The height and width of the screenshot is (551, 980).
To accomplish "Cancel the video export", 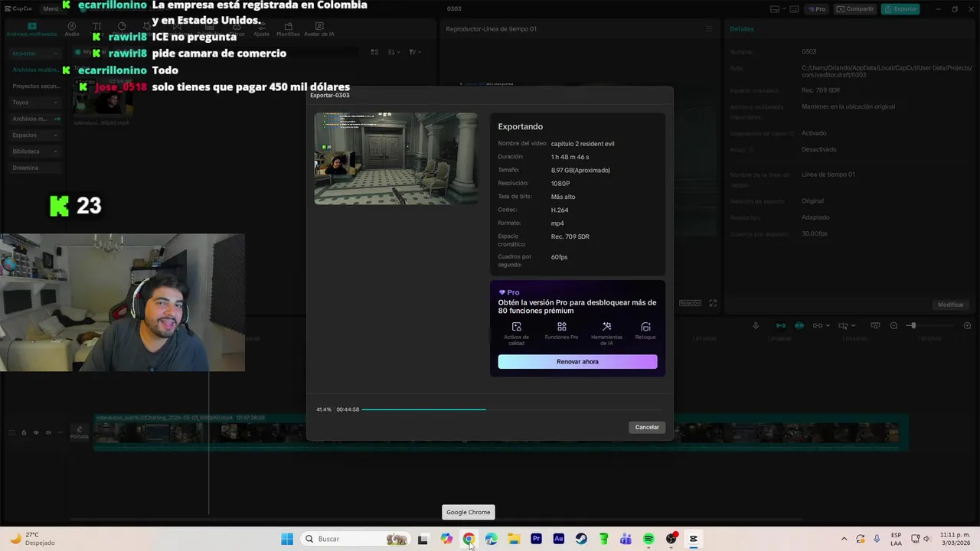I will (x=647, y=427).
